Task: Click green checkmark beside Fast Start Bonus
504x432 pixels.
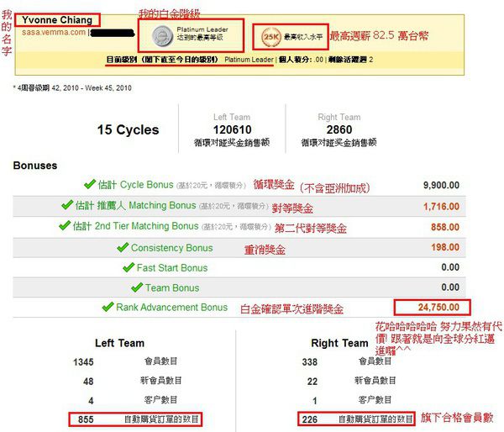Action: pos(129,267)
